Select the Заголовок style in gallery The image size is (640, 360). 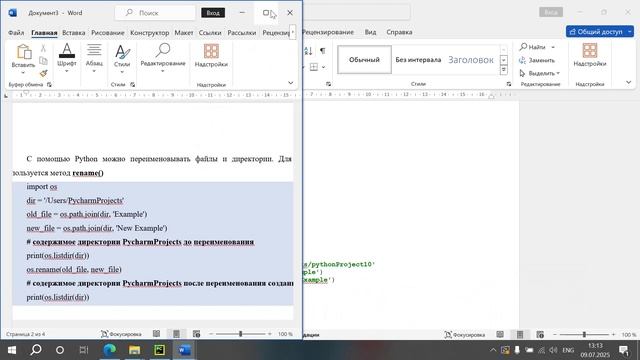pyautogui.click(x=471, y=60)
